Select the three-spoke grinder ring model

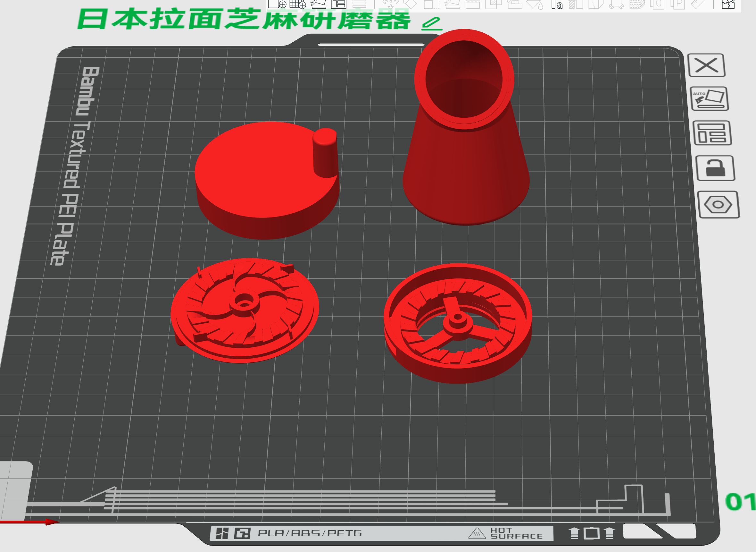[x=458, y=323]
